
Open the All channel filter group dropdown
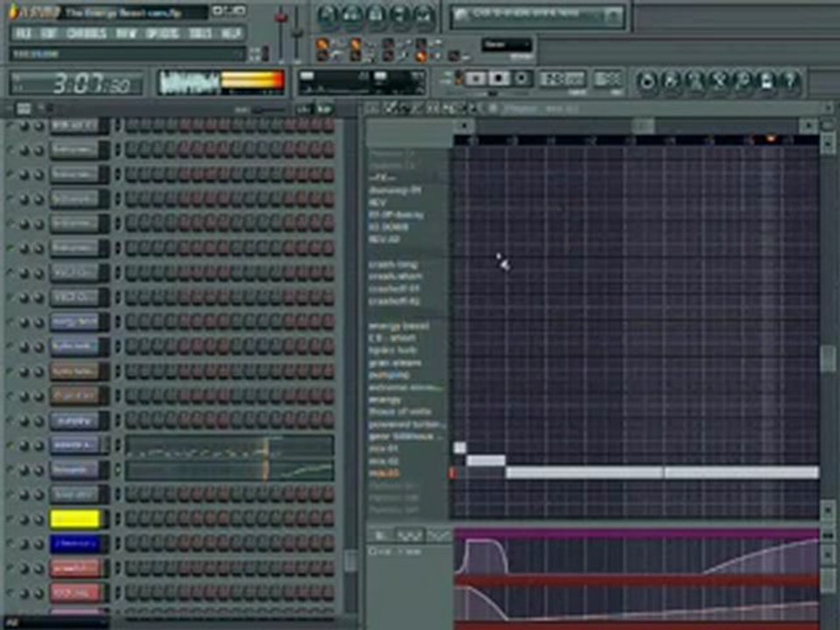56,624
